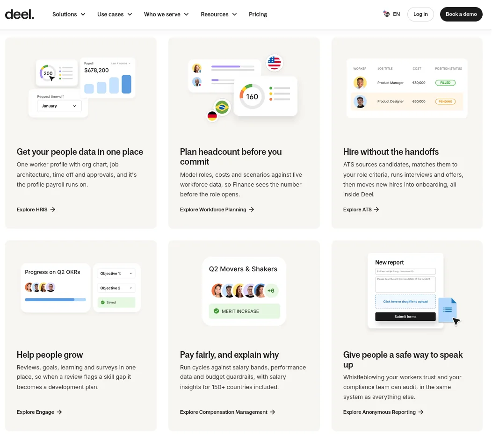The image size is (492, 448).
Task: Click the FILLED status badge
Action: [x=445, y=83]
